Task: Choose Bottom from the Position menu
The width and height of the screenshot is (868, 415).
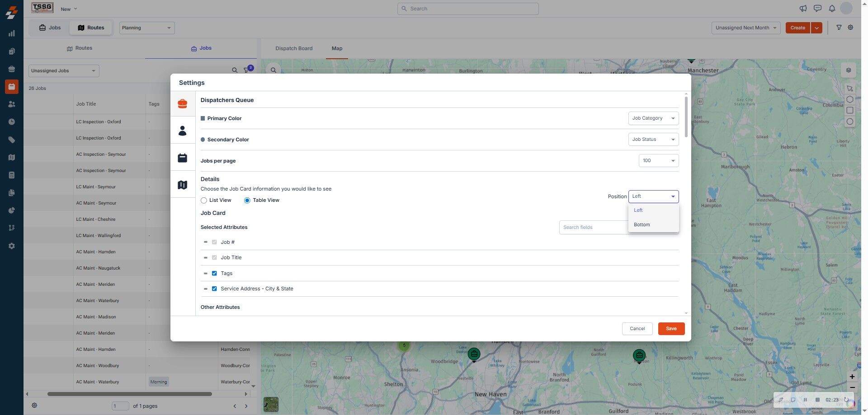Action: coord(642,224)
